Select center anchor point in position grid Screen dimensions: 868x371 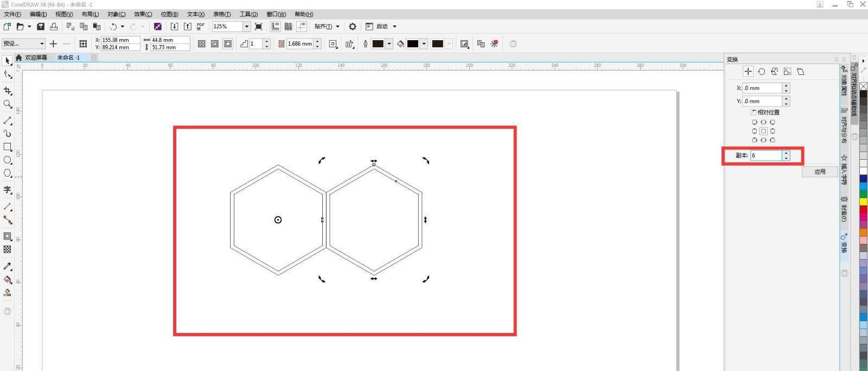tap(763, 131)
